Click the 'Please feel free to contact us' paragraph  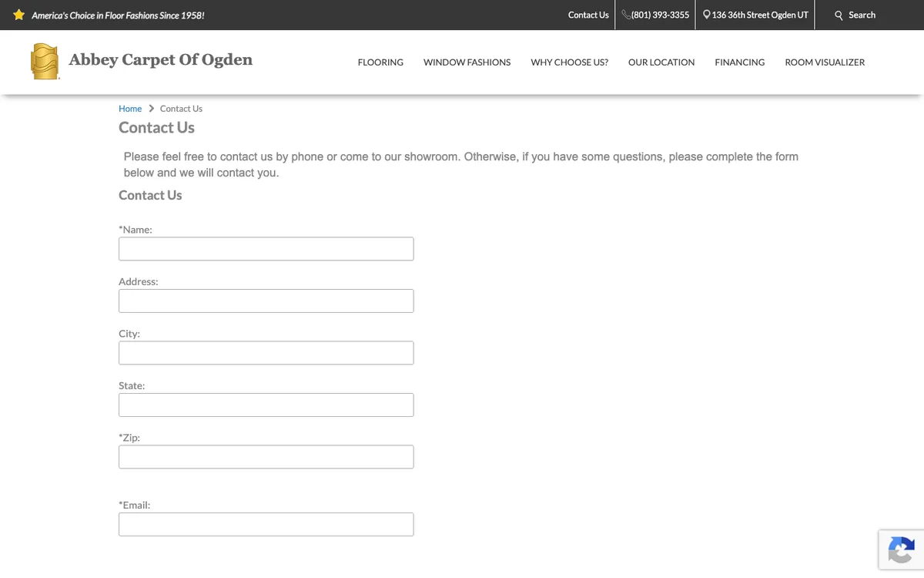pos(461,165)
